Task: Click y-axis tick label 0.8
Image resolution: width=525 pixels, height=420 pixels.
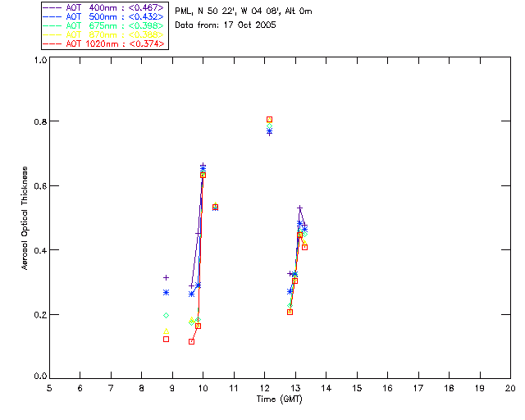Action: [40, 121]
